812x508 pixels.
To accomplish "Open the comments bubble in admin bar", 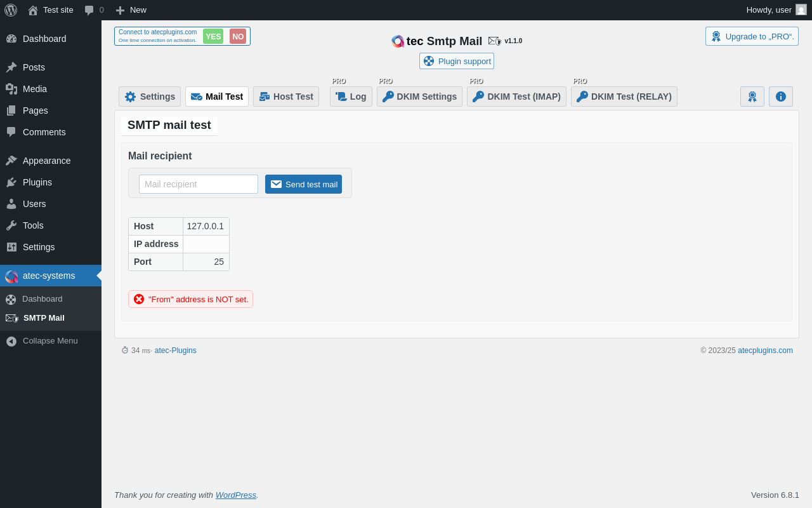I will click(x=94, y=10).
